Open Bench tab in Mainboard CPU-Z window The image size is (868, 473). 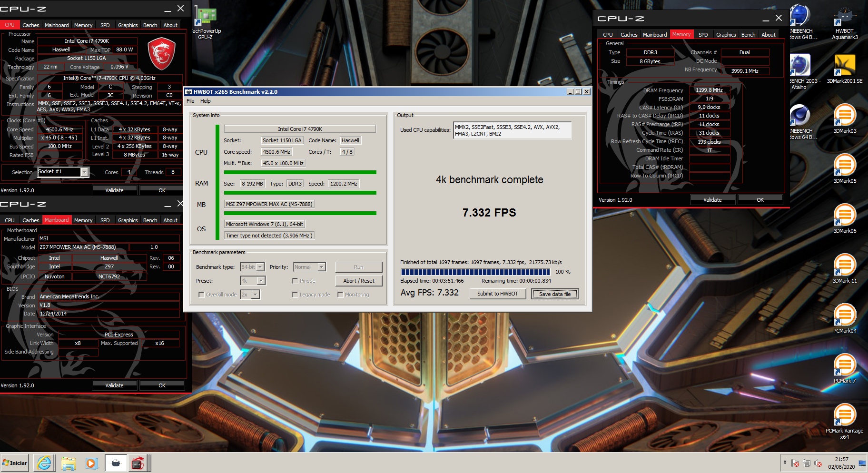[150, 220]
